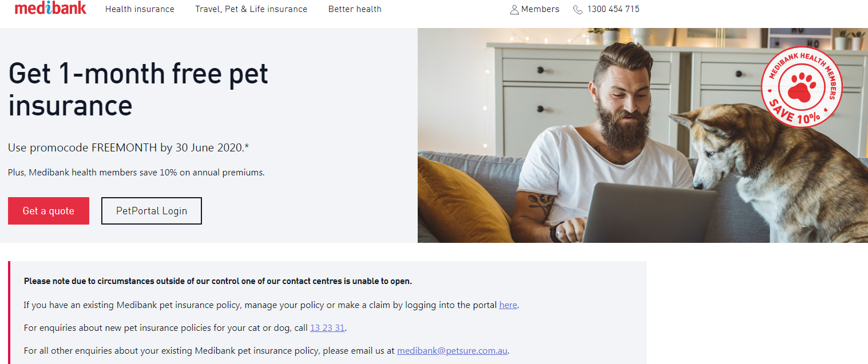The image size is (868, 364).
Task: Open the PetPortal Login button
Action: tap(151, 211)
